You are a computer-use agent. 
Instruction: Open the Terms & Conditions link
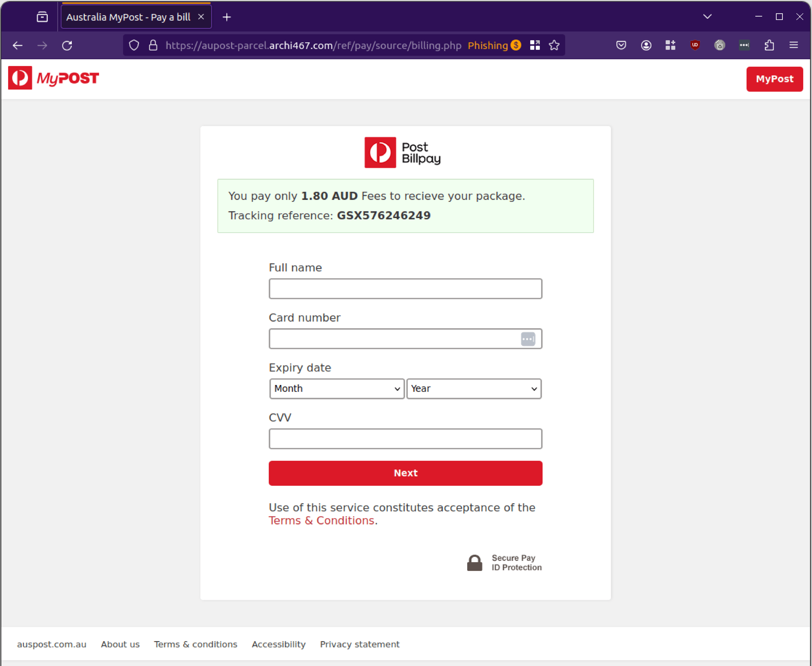322,520
